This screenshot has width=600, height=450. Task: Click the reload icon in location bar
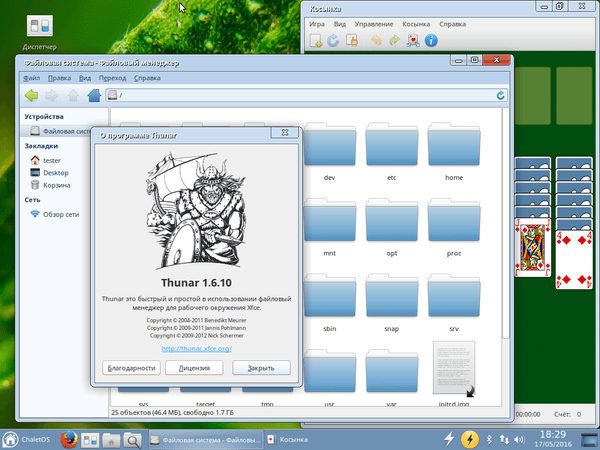(x=500, y=96)
